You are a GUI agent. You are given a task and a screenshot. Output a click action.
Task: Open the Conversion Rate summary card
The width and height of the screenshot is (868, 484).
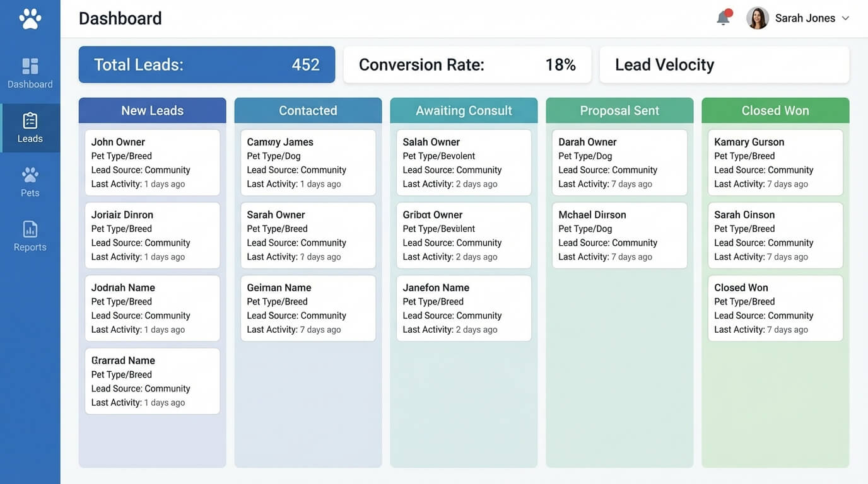pyautogui.click(x=467, y=64)
